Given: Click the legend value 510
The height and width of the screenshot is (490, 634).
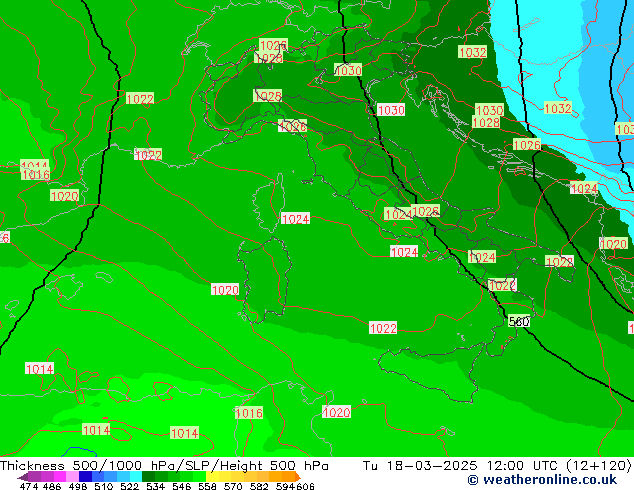Looking at the screenshot, I should click(x=104, y=486).
